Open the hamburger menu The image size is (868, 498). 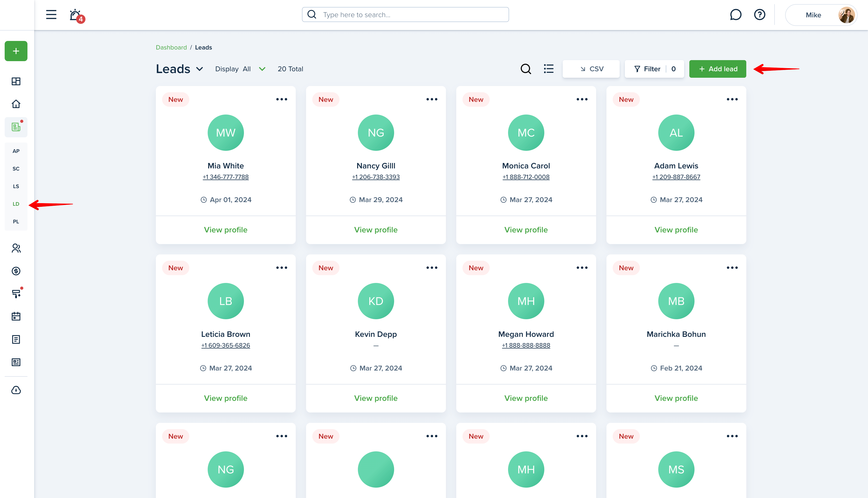point(51,15)
